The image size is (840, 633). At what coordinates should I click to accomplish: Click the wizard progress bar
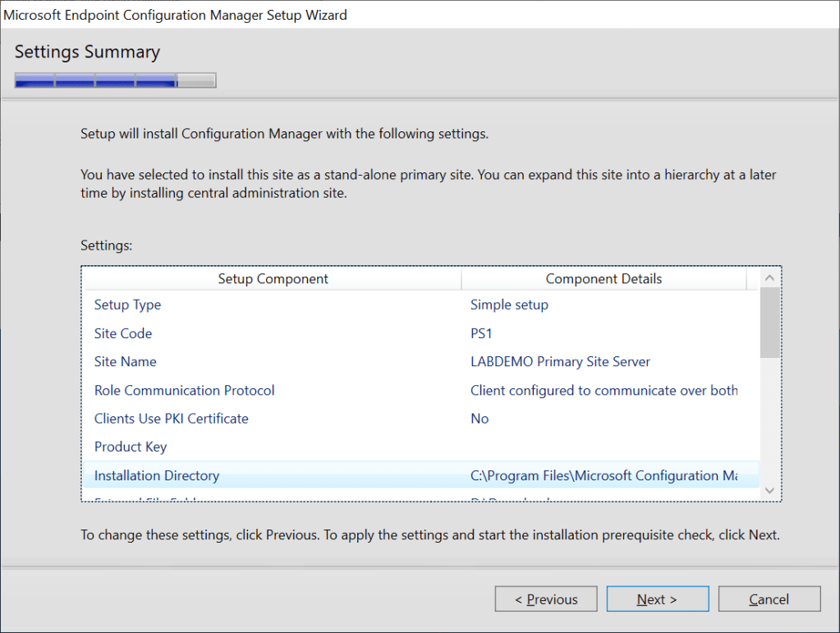coord(115,80)
